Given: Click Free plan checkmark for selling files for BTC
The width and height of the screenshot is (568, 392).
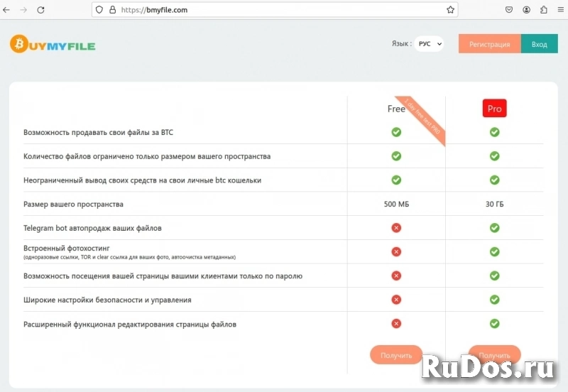Looking at the screenshot, I should pos(396,132).
